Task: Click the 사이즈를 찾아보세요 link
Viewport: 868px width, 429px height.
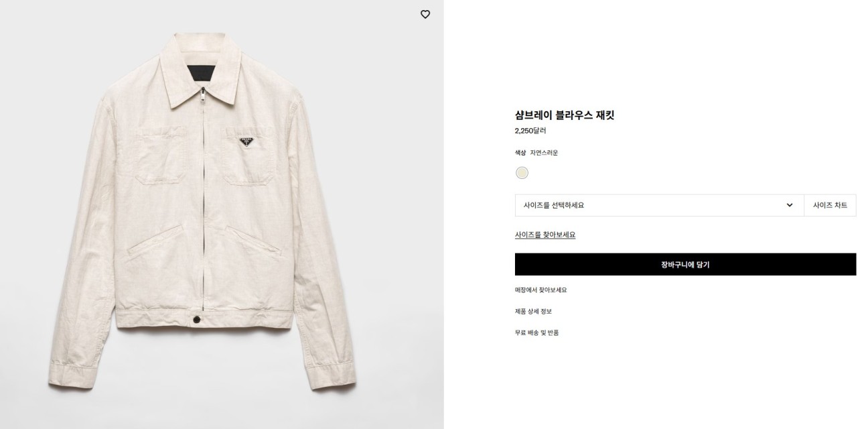Action: [545, 235]
